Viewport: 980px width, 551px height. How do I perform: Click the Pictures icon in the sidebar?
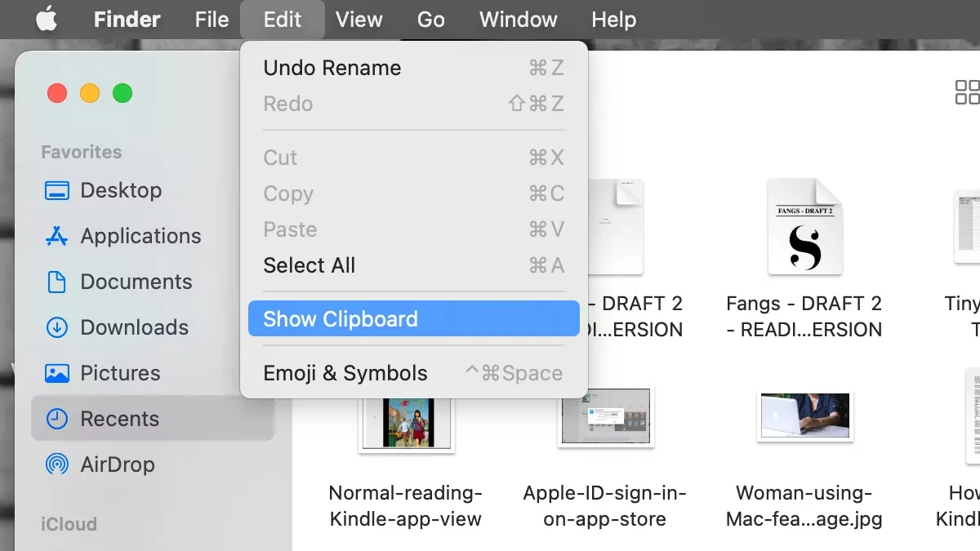click(57, 373)
